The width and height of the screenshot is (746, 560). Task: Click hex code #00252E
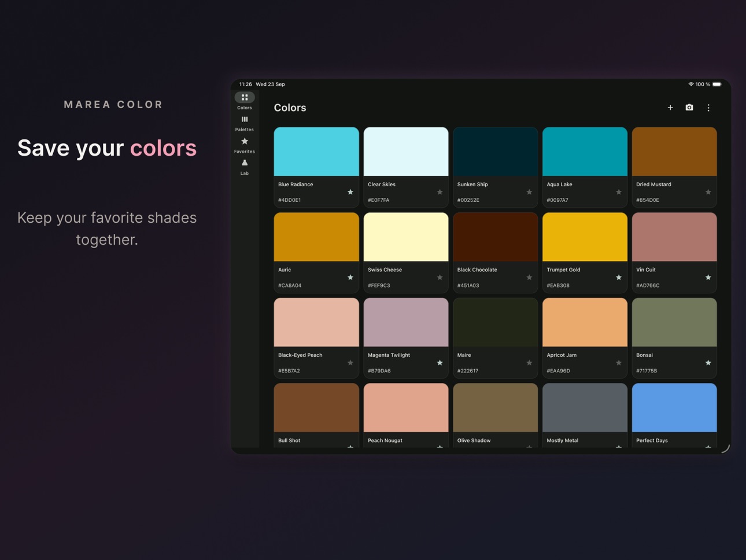(x=468, y=200)
